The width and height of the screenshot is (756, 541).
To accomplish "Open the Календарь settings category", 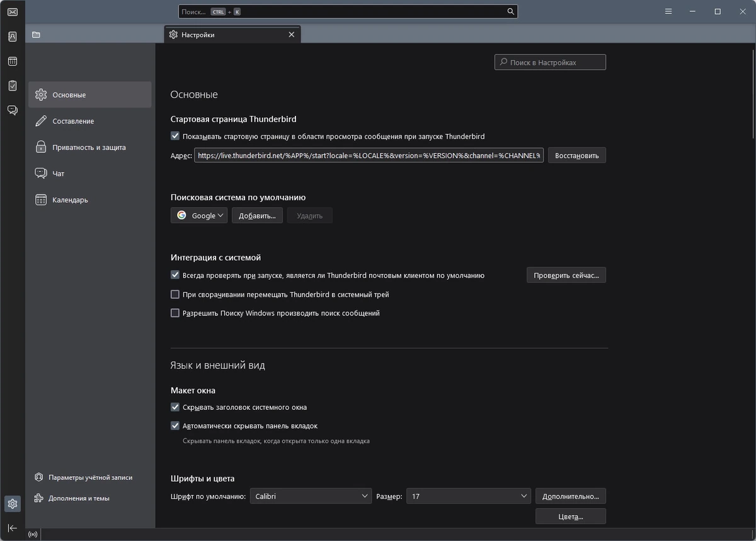I will [x=90, y=200].
